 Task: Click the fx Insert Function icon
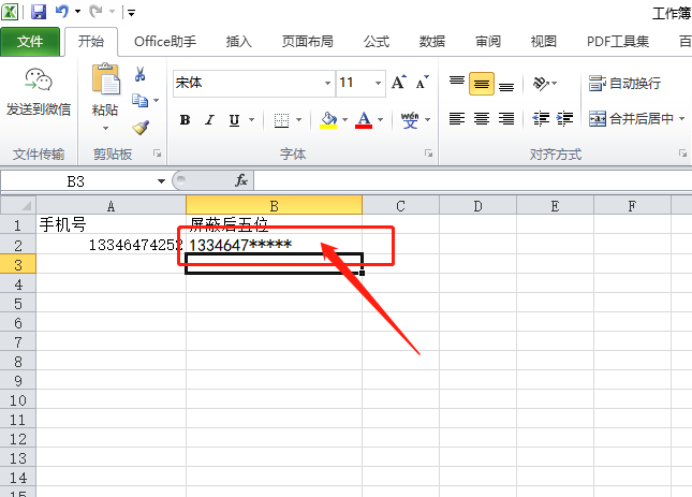(241, 181)
